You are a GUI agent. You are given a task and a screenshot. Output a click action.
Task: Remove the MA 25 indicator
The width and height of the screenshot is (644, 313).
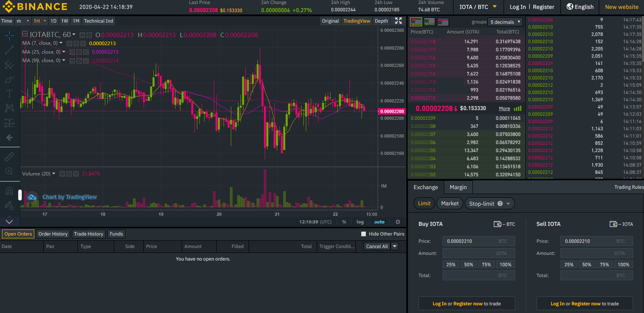tap(86, 52)
